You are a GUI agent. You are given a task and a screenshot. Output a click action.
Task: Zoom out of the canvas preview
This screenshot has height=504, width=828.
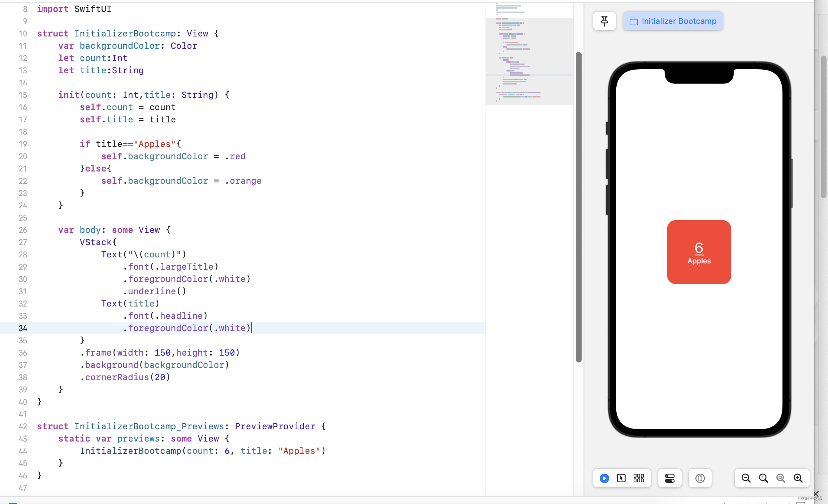click(746, 478)
